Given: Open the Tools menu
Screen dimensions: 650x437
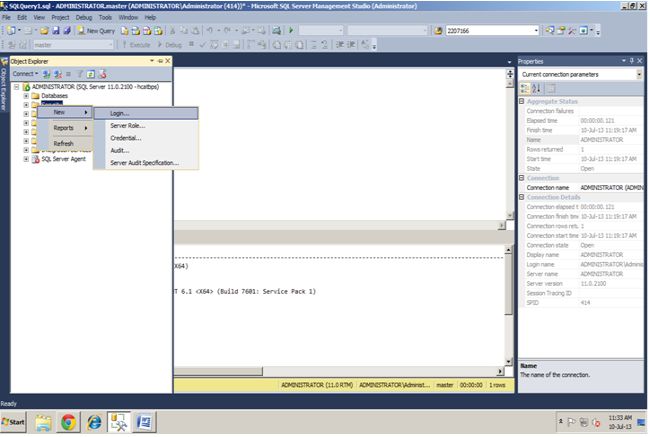Looking at the screenshot, I should (x=105, y=17).
